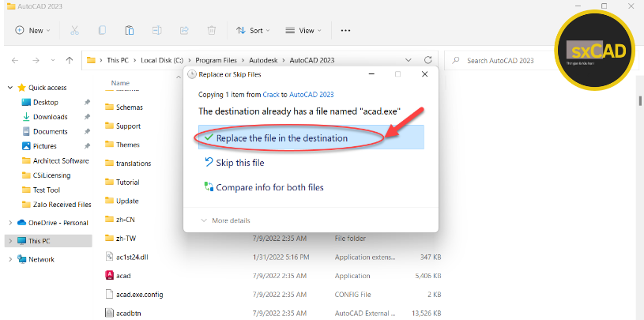Click the AutoCAD 2023 breadcrumb segment
644x320 pixels.
point(312,60)
